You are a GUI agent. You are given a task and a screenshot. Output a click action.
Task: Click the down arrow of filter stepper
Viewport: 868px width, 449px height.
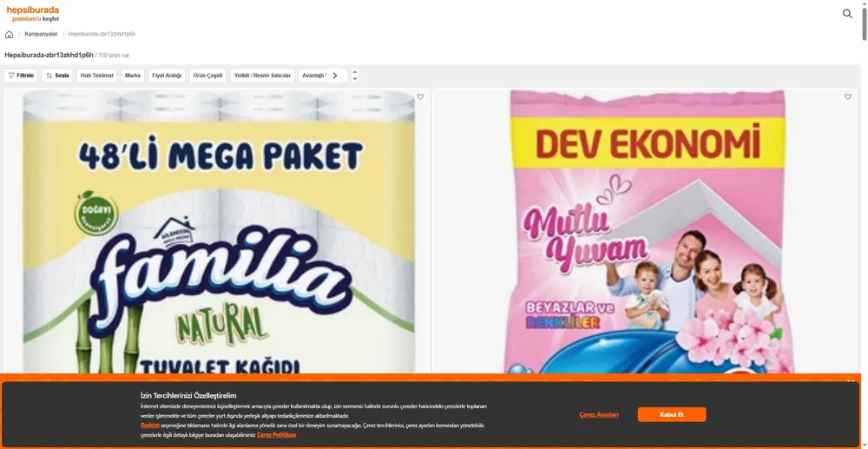pos(355,79)
